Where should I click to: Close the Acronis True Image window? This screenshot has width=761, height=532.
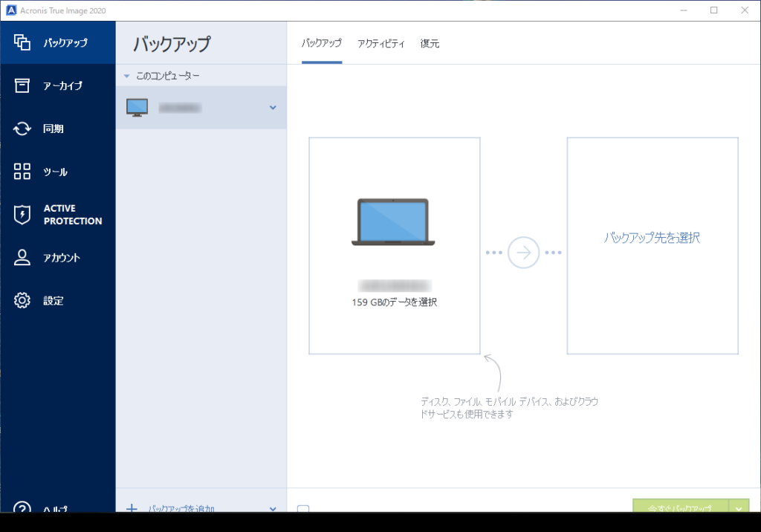click(x=745, y=10)
